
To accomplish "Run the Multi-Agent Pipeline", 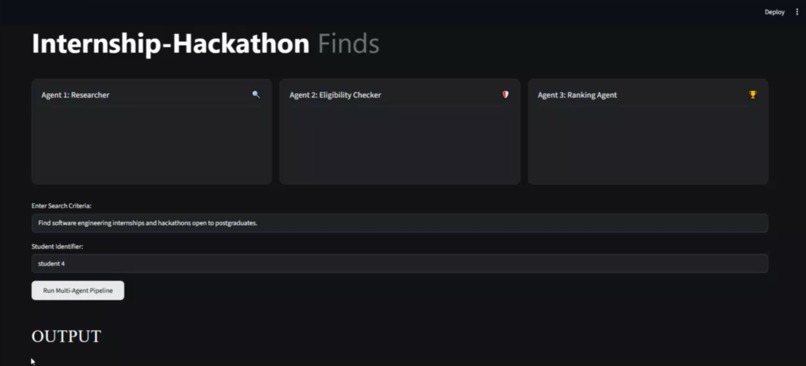I will (x=78, y=290).
